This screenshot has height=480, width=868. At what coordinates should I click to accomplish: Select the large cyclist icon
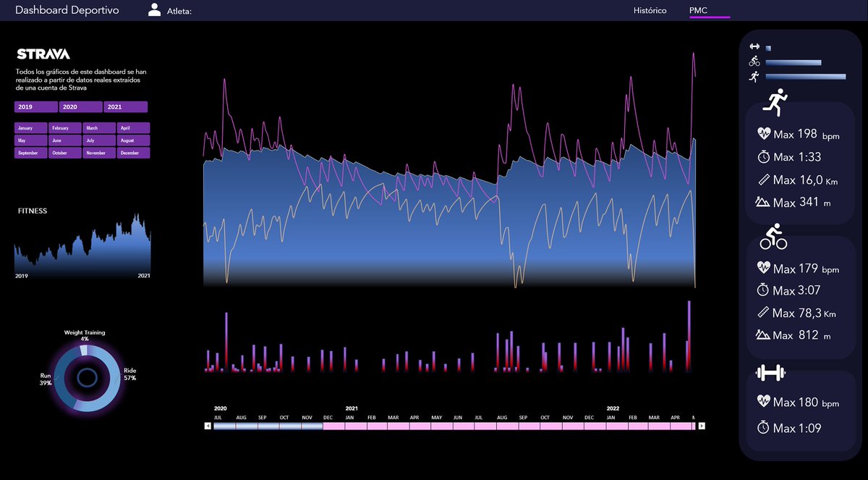pos(773,236)
